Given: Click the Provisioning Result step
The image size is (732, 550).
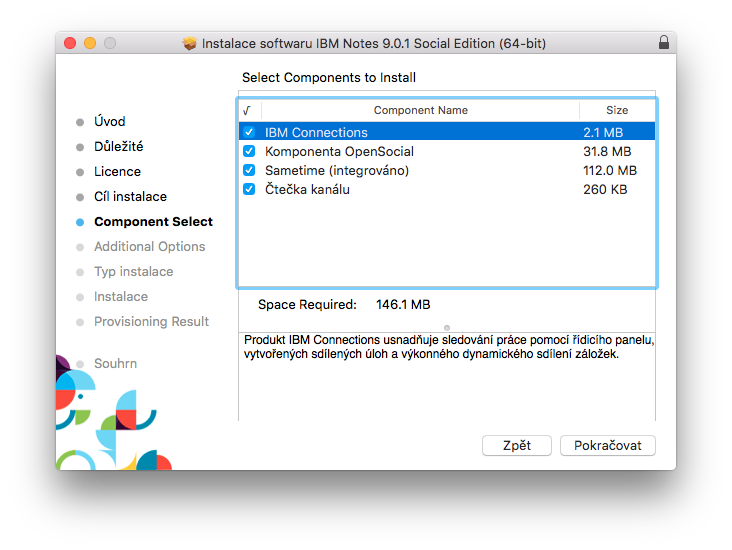Looking at the screenshot, I should pos(151,322).
